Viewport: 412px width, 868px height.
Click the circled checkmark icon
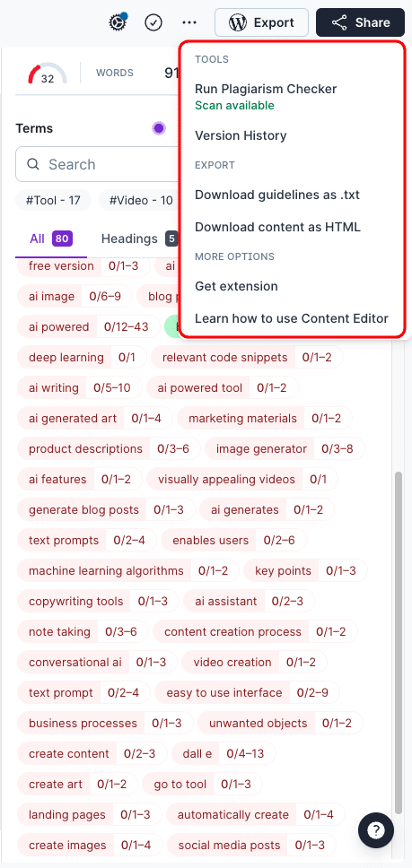153,22
